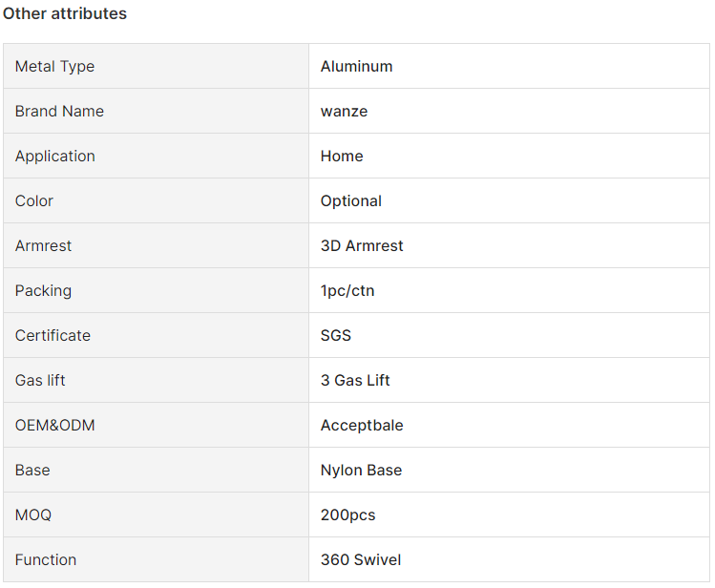Click the 360 Swivel function value

click(x=361, y=559)
